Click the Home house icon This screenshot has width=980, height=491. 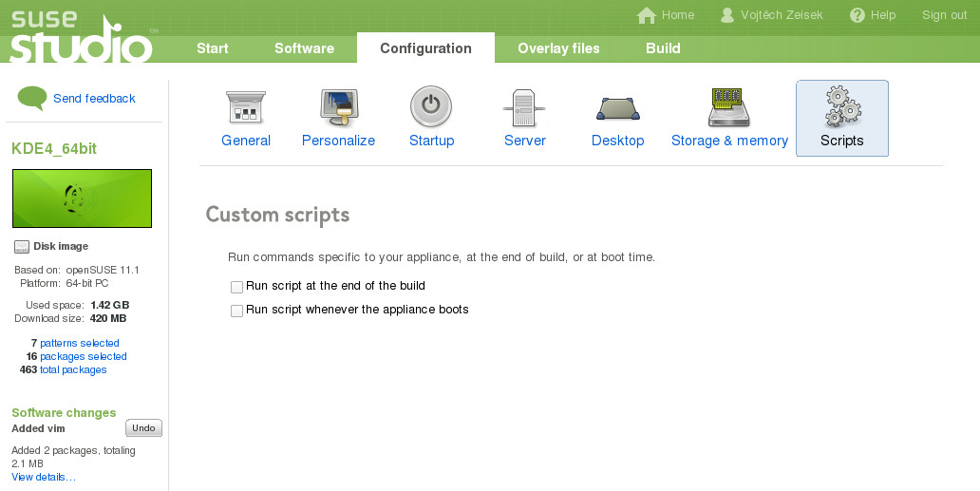point(647,15)
